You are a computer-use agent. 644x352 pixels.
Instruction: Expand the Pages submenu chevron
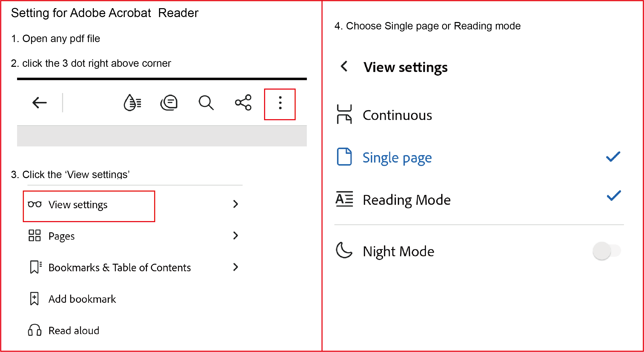(235, 236)
